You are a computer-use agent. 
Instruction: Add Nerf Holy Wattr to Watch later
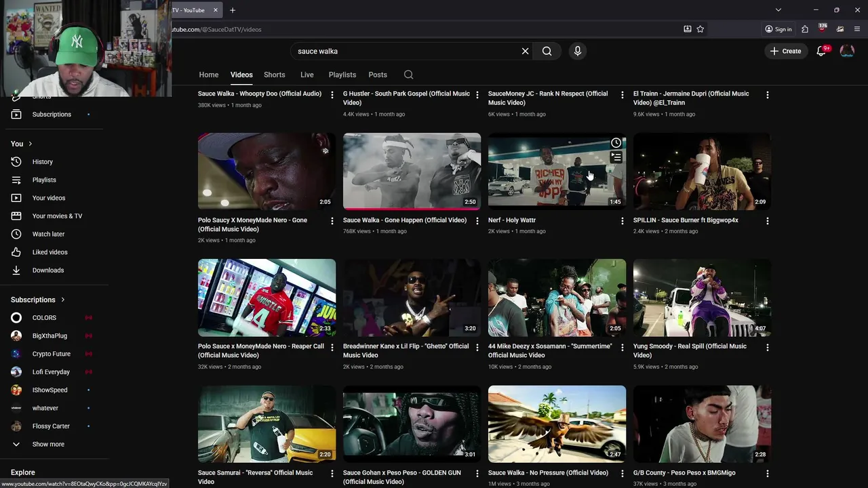(x=616, y=142)
